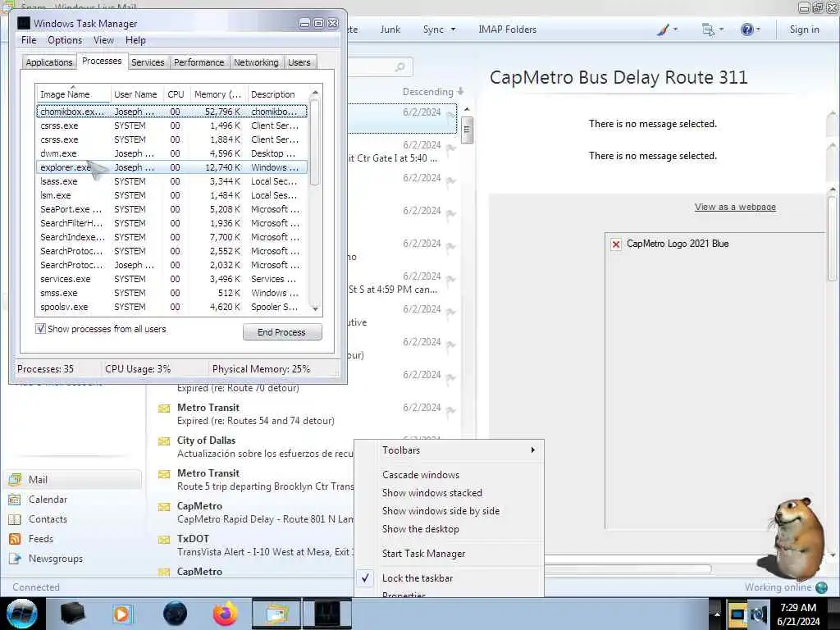Open Task Manager Options menu
The height and width of the screenshot is (630, 840).
65,40
